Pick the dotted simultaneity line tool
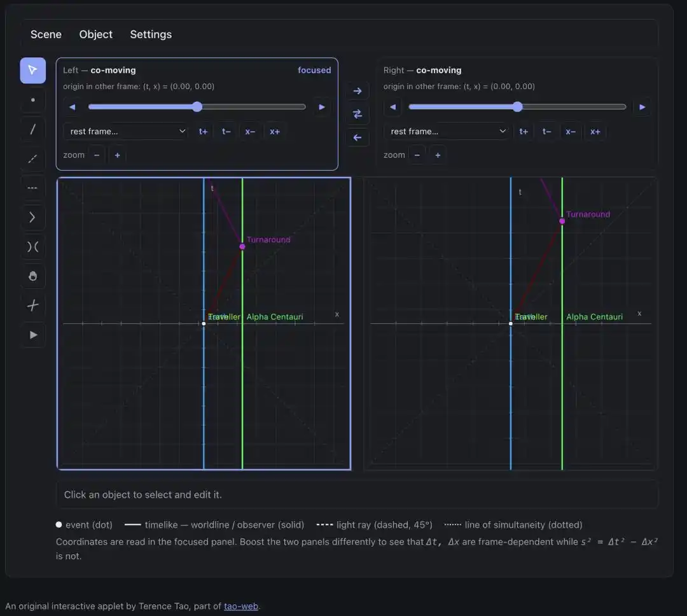 point(33,188)
